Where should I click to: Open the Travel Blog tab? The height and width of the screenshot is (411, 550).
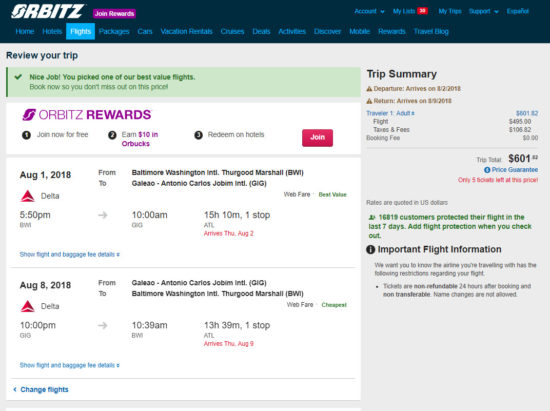coord(431,31)
